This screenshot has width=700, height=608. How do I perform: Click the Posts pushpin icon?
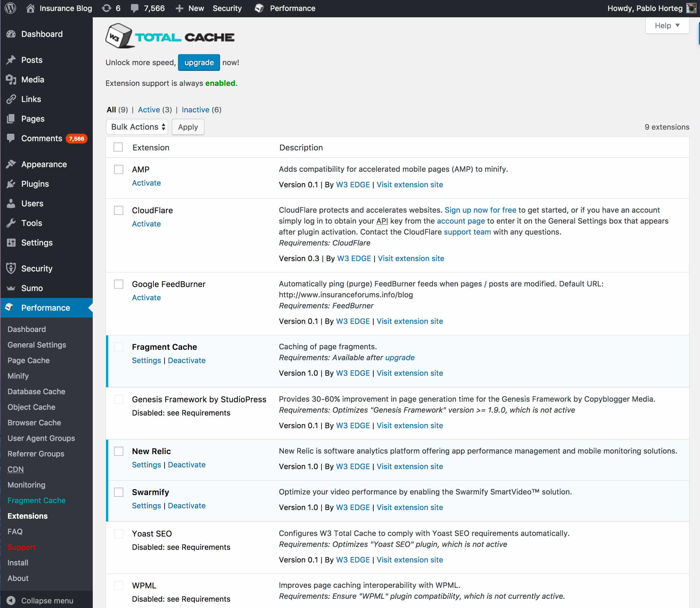11,60
